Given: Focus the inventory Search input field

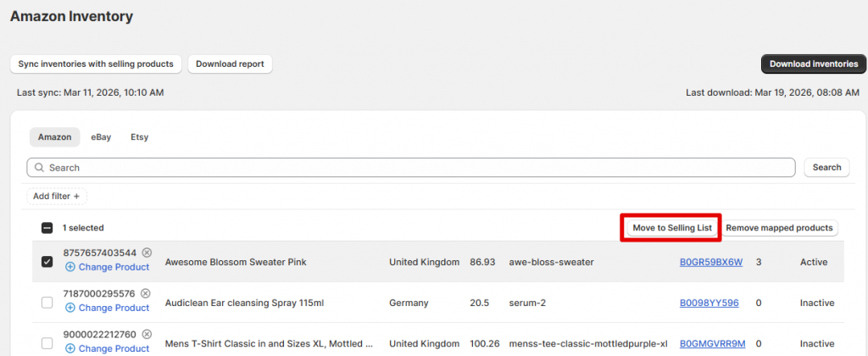Looking at the screenshot, I should (x=415, y=168).
